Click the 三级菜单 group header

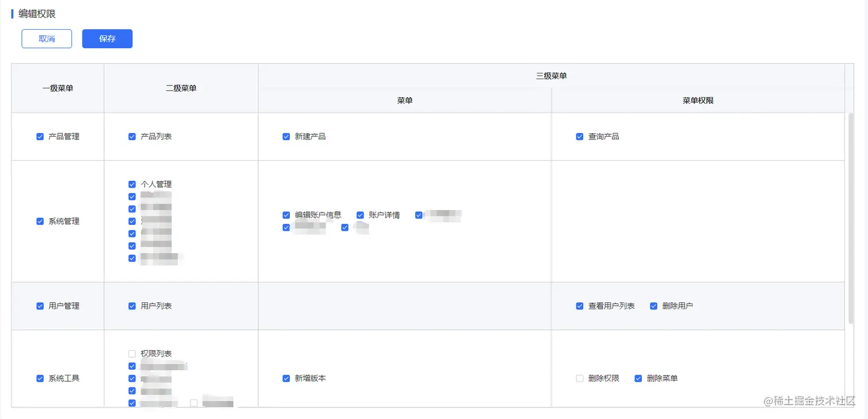pos(551,76)
